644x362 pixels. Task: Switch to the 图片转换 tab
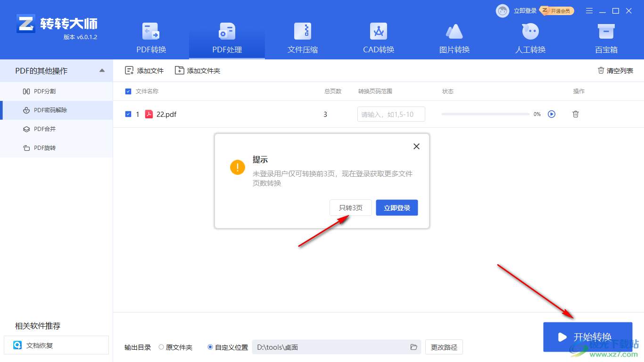coord(454,39)
